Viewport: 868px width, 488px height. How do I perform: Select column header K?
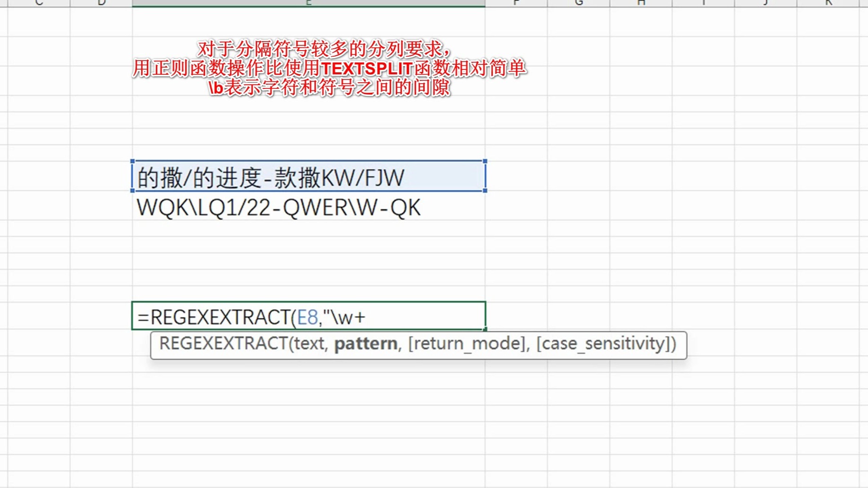tap(828, 4)
